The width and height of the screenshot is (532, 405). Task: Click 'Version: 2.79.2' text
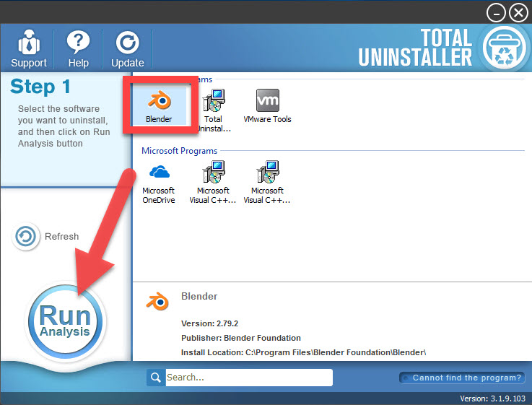tap(209, 323)
